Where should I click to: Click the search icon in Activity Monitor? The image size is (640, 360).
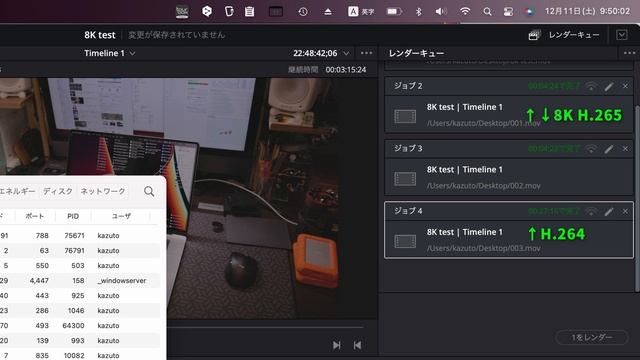coord(149,191)
